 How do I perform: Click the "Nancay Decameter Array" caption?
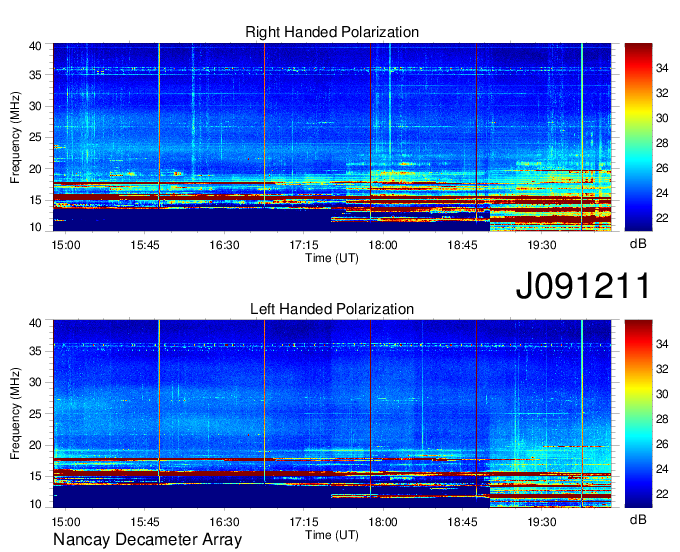coord(147,539)
